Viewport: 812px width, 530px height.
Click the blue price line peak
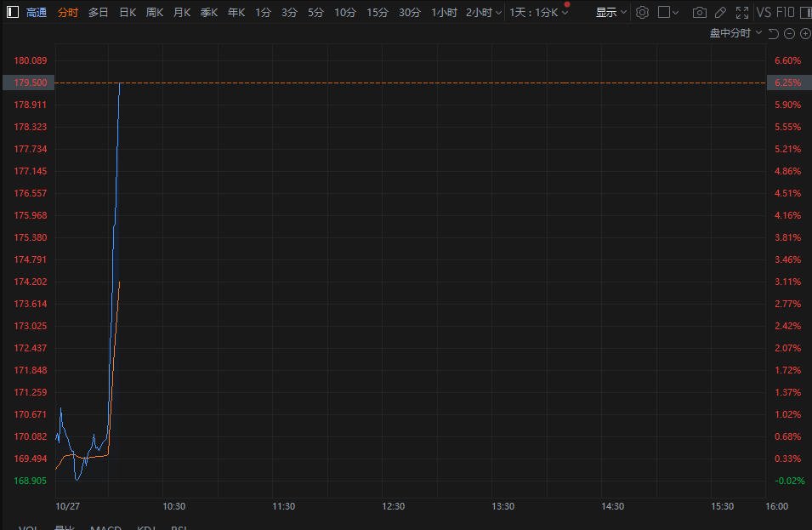120,84
